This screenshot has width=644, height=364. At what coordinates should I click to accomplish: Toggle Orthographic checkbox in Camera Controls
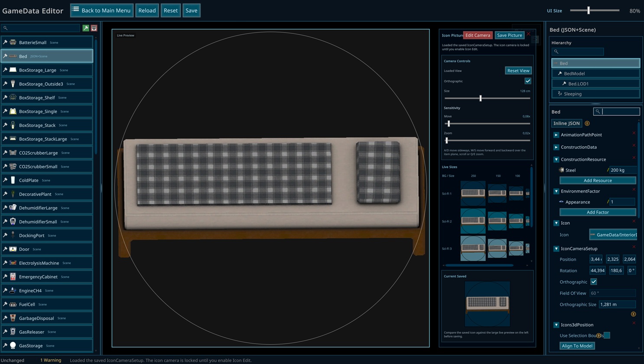[527, 81]
